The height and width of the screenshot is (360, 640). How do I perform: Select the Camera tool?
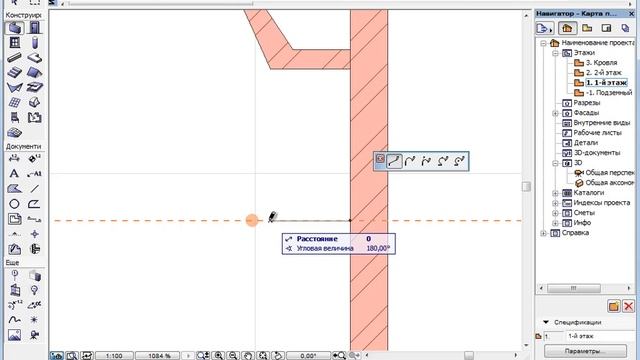[x=35, y=335]
